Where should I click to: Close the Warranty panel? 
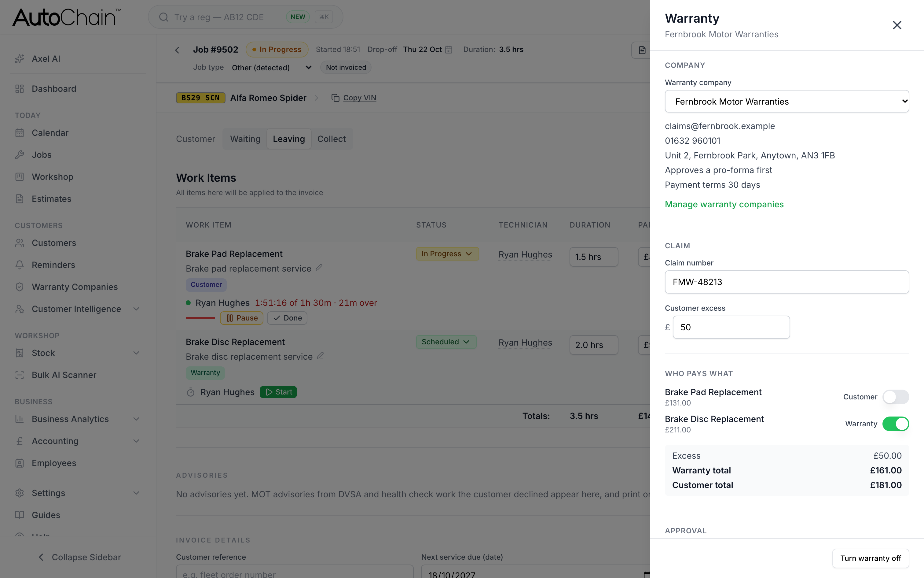click(897, 25)
